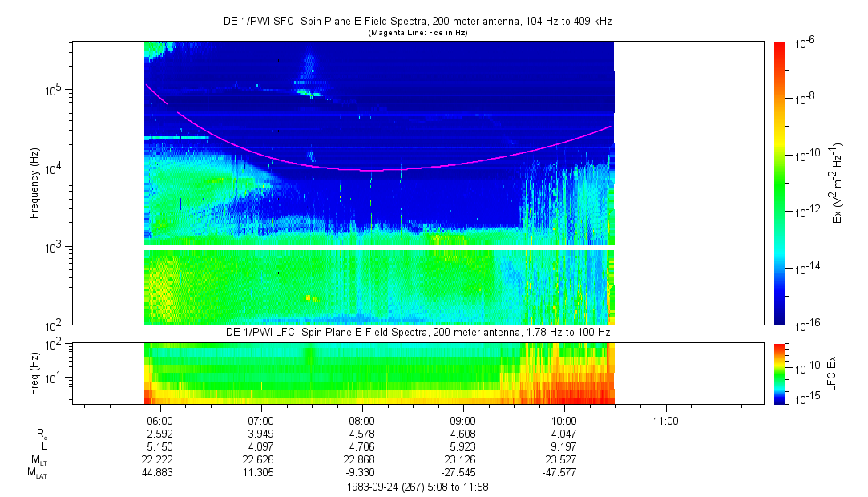Click the 10^-6 colorbar tick label
Screen dimensions: 868x497
805,43
